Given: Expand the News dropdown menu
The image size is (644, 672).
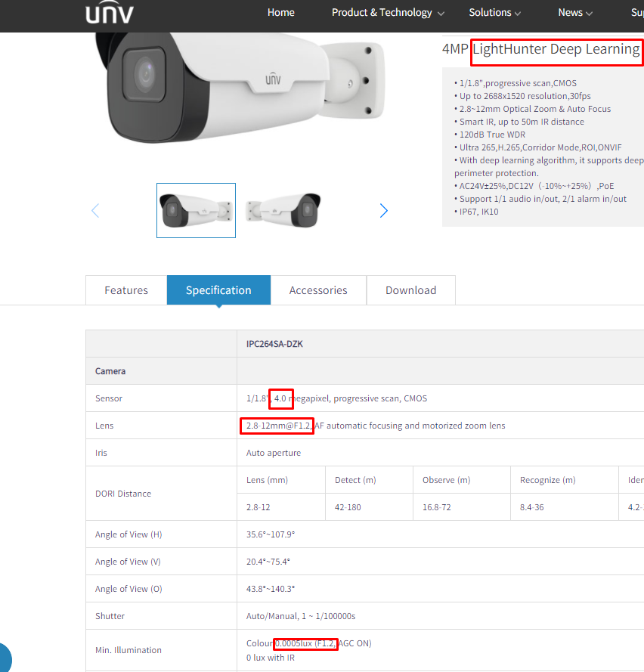Looking at the screenshot, I should pos(575,13).
